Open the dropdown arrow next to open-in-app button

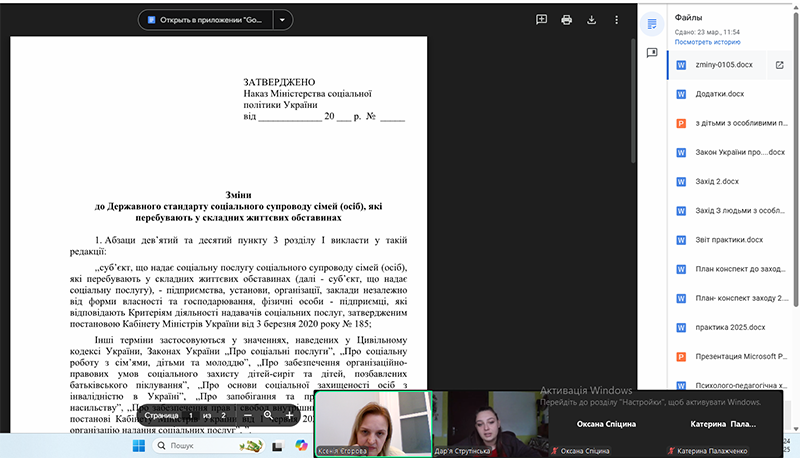pos(282,20)
